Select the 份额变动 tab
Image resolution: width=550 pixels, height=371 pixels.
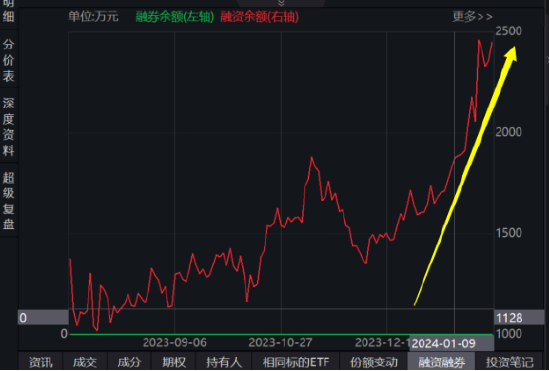[x=374, y=362]
